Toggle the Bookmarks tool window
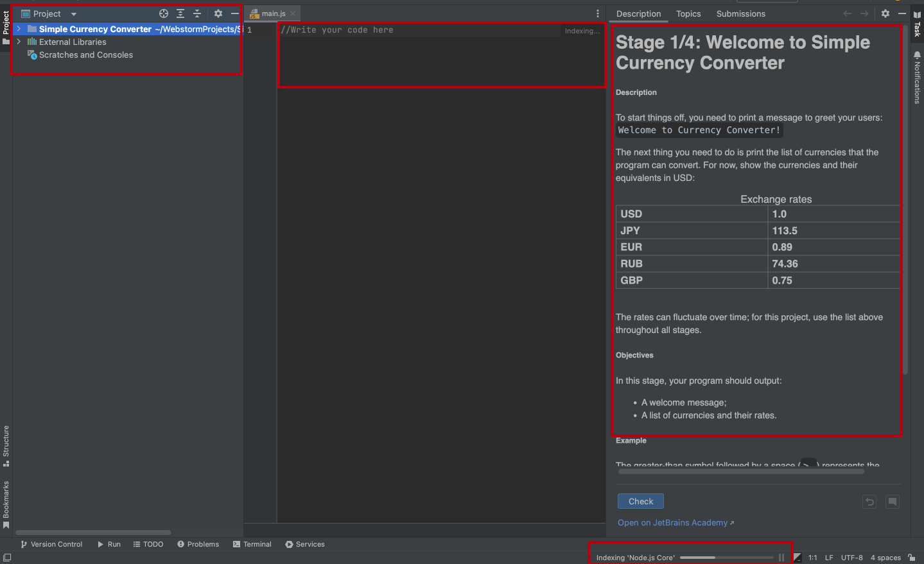This screenshot has width=924, height=564. [x=6, y=504]
